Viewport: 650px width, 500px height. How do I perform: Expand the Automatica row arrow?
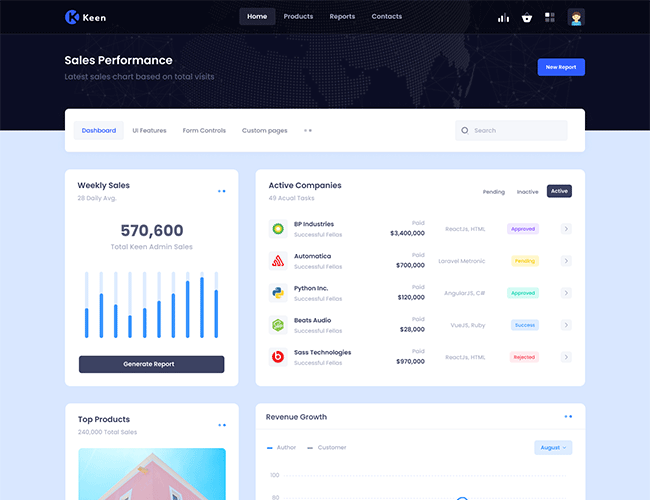[566, 261]
